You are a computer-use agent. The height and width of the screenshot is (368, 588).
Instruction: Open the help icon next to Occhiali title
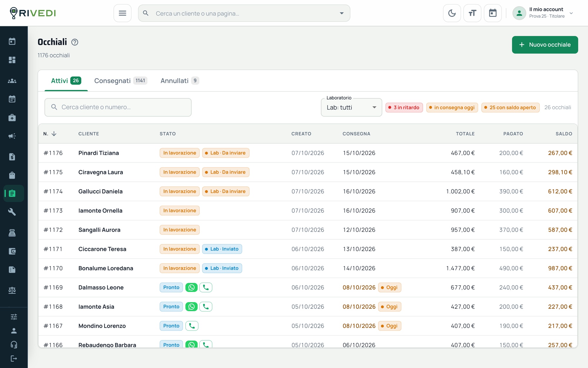point(75,42)
